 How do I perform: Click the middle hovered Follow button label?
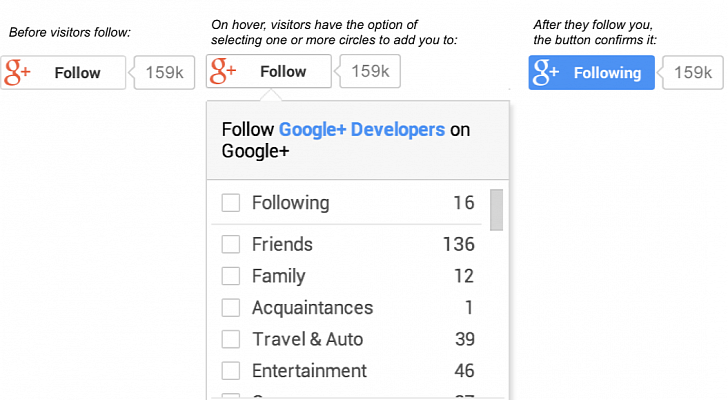click(x=283, y=72)
